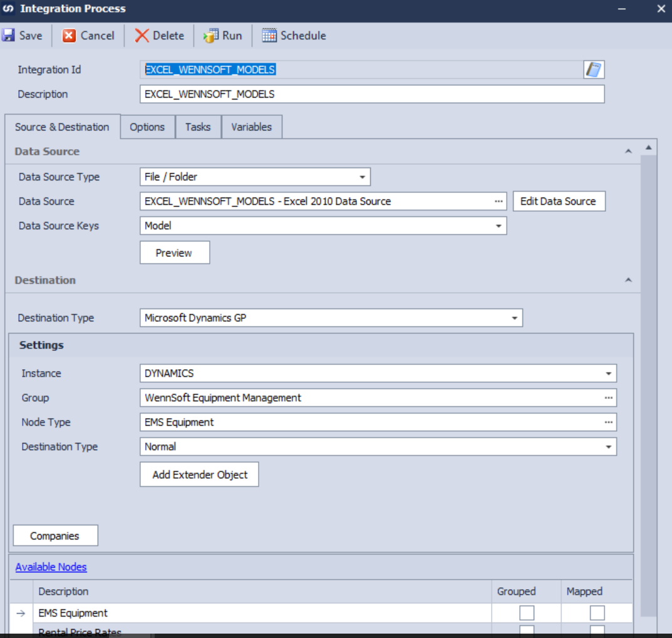Click Schedule label in toolbar

click(x=303, y=35)
